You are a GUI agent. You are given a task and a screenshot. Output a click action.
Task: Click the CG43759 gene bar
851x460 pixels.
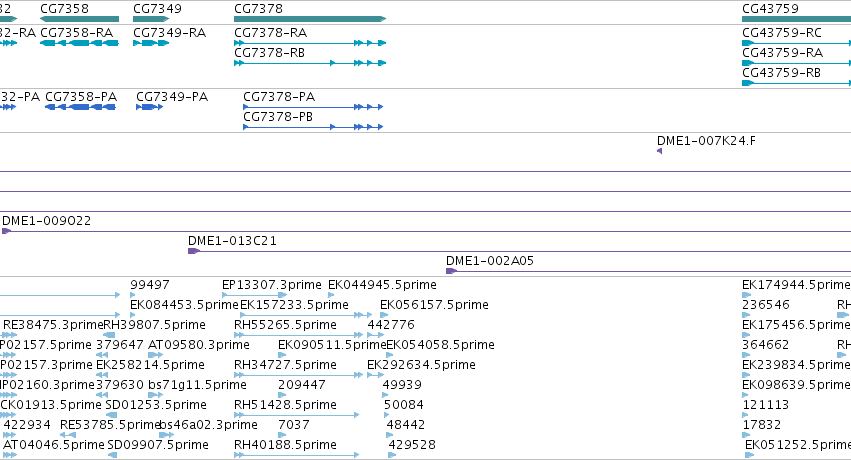coord(796,19)
